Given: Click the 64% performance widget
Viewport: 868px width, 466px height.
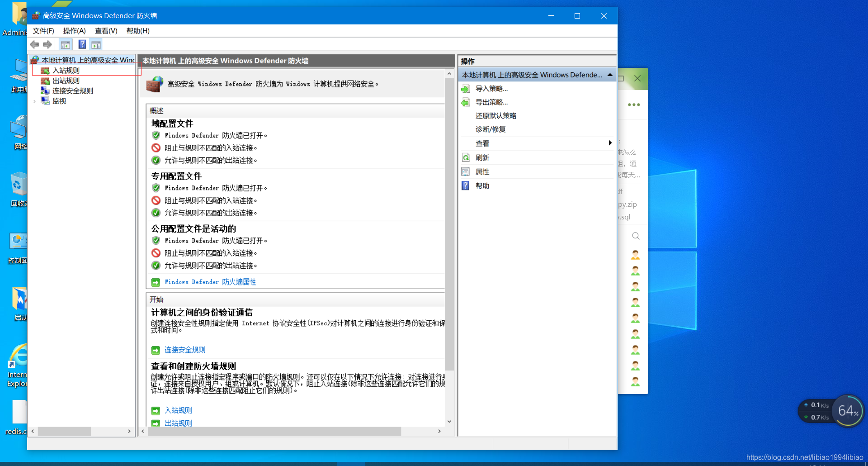Looking at the screenshot, I should pos(848,411).
